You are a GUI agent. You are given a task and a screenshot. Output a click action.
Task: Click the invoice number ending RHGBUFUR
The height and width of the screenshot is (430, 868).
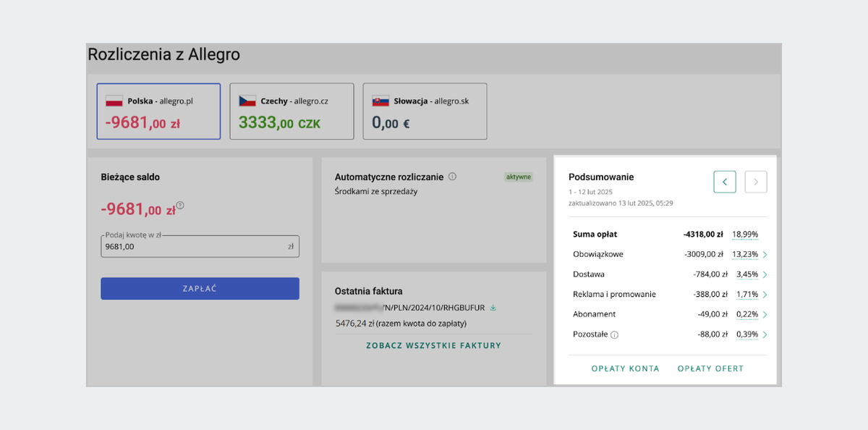point(410,308)
